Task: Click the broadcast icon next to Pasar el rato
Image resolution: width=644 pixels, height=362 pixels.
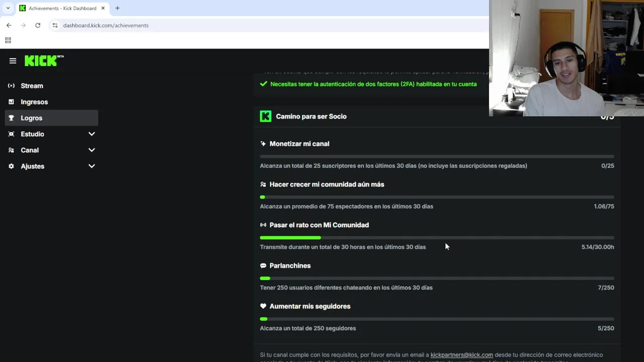Action: coord(263,225)
